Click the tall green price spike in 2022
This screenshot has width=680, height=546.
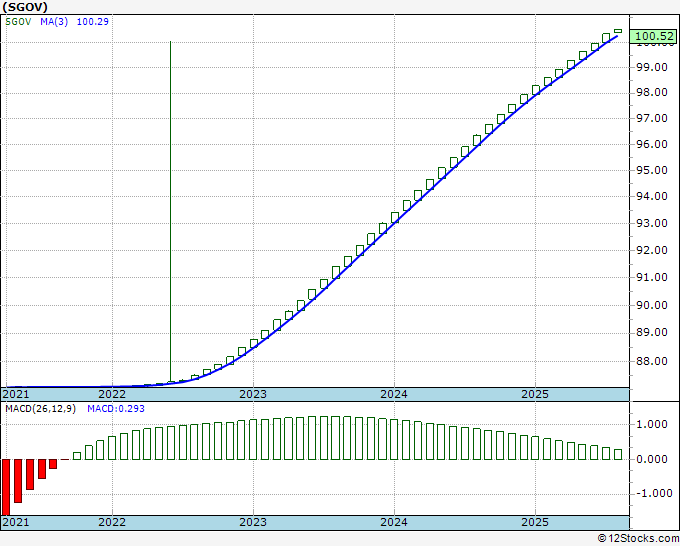tap(170, 213)
